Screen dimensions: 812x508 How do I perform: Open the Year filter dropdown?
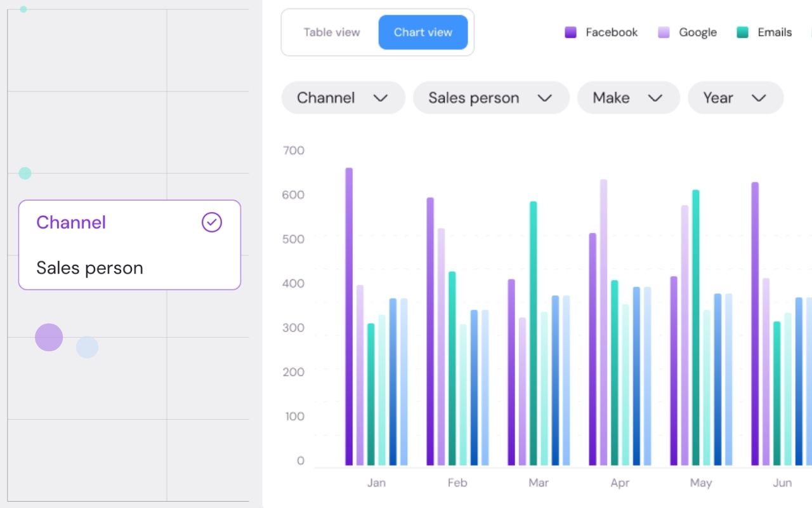click(x=735, y=98)
